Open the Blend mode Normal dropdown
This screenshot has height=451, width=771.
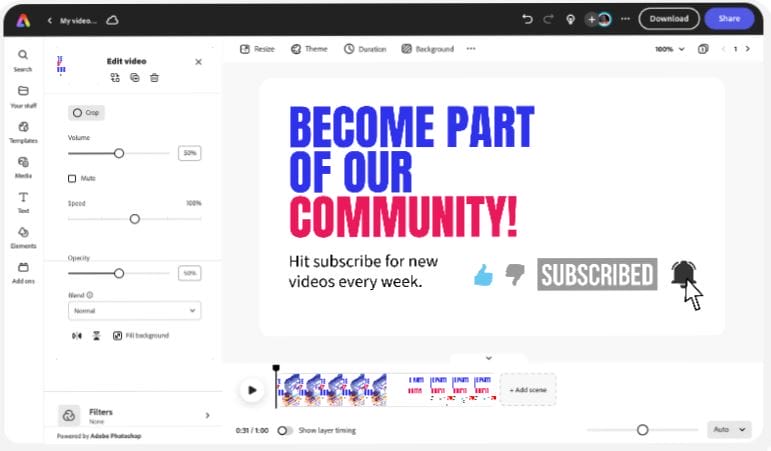pos(134,310)
